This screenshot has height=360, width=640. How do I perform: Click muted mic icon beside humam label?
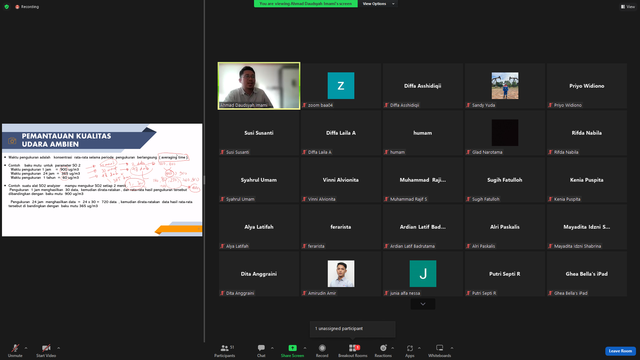point(387,152)
